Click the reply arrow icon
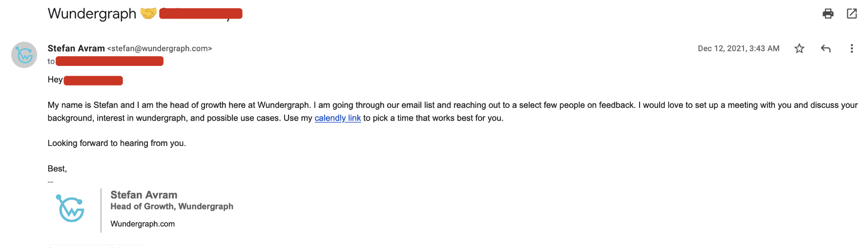The image size is (868, 248). (x=826, y=48)
